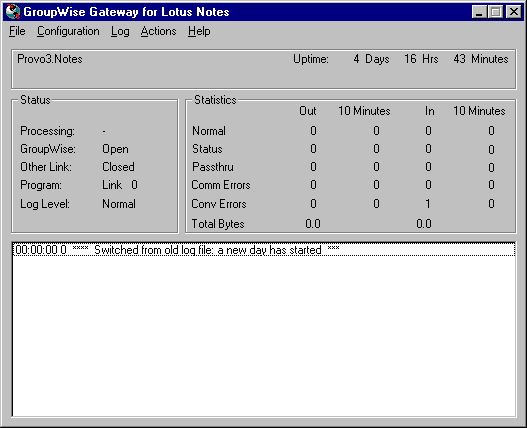Click the Statistics group title
This screenshot has height=428, width=527.
(215, 100)
